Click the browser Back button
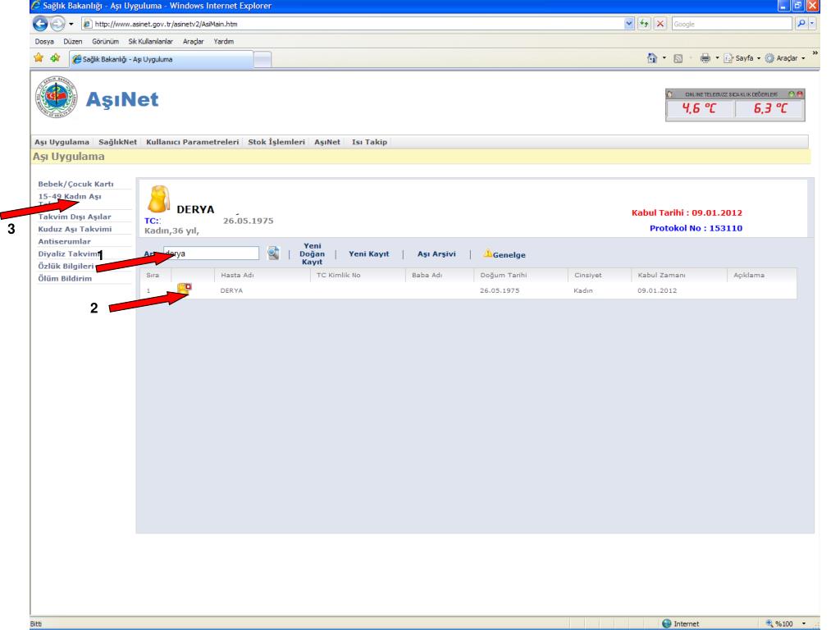This screenshot has height=630, width=840. click(40, 24)
